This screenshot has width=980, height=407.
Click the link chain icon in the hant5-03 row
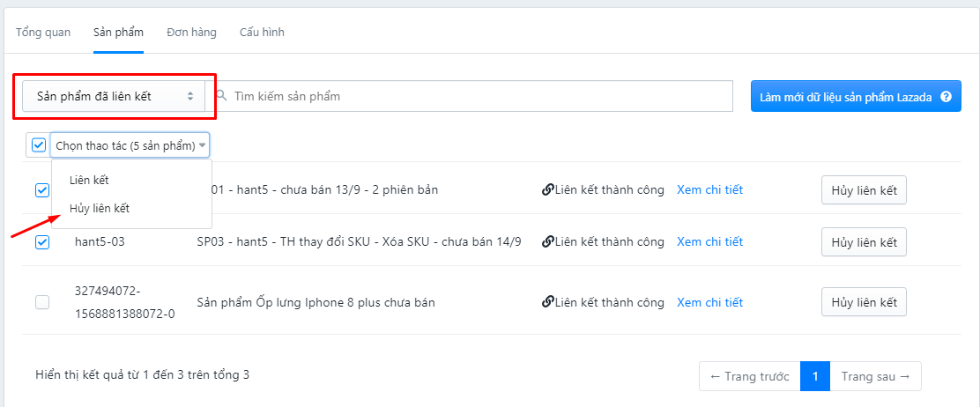[547, 241]
